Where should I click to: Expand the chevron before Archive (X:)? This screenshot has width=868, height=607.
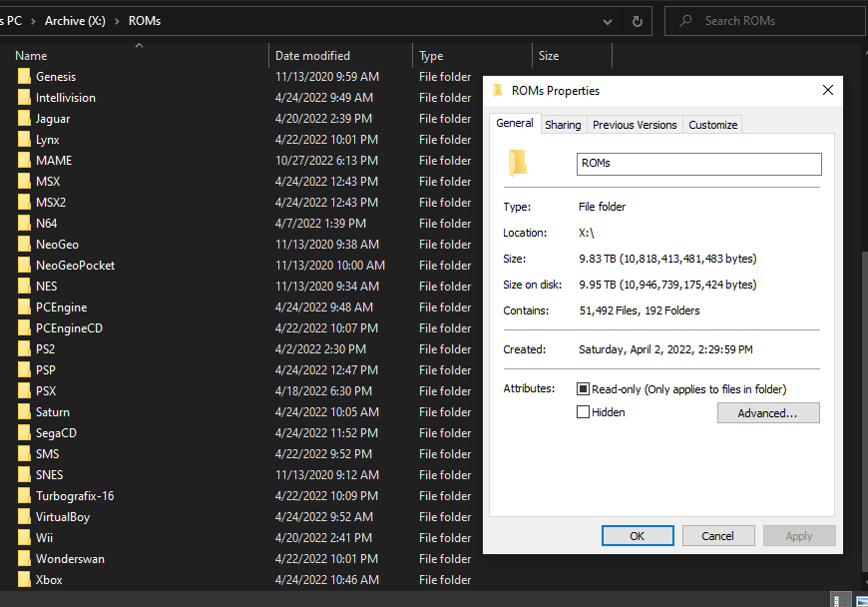[x=33, y=21]
